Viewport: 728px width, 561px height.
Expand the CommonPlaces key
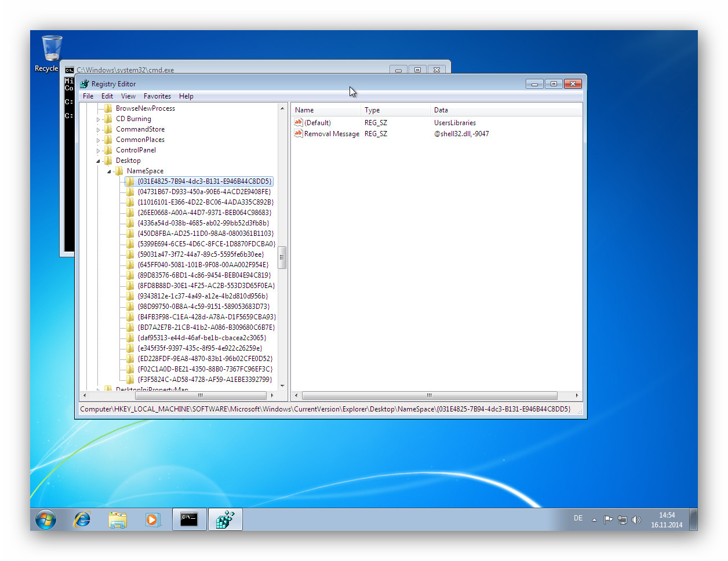tap(98, 140)
